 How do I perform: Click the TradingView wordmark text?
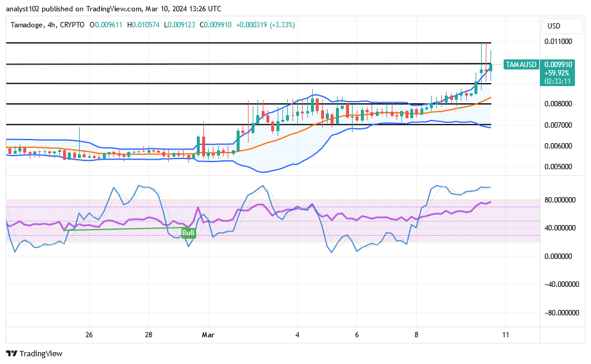coord(40,353)
